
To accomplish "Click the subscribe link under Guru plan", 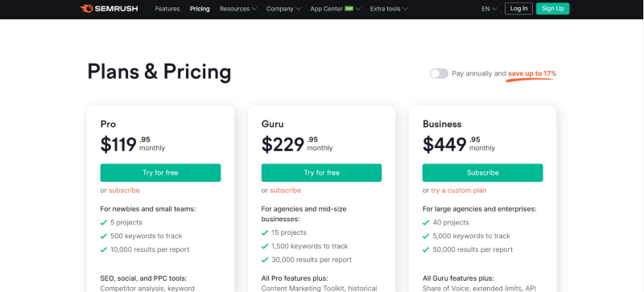I will [286, 191].
